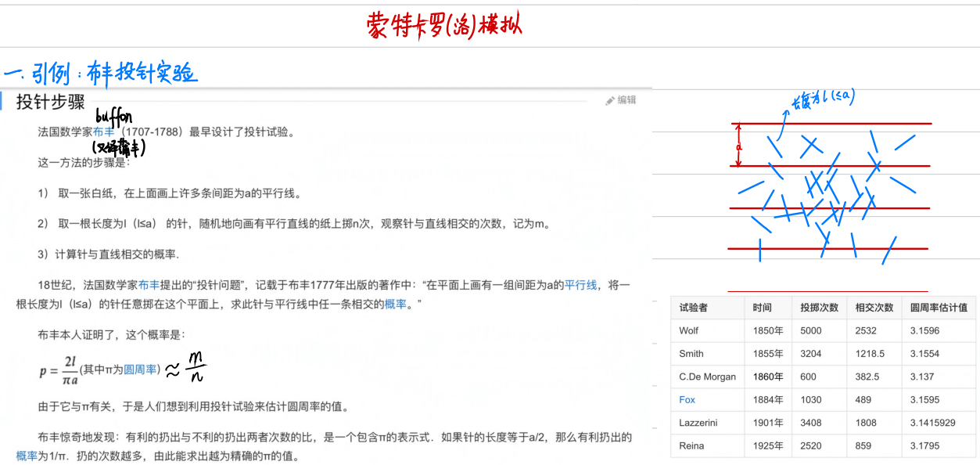This screenshot has height=465, width=980.
Task: Click the Wolf entry in the table
Action: point(689,330)
